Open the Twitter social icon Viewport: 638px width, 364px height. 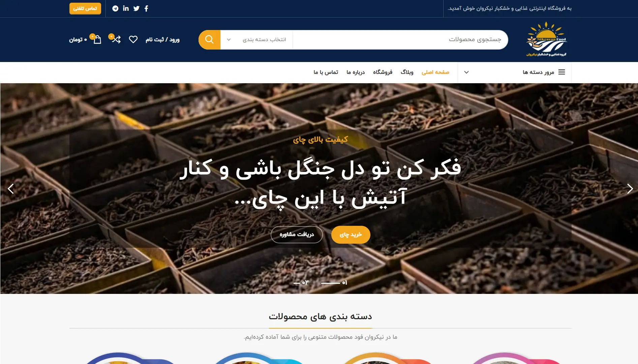coord(136,8)
